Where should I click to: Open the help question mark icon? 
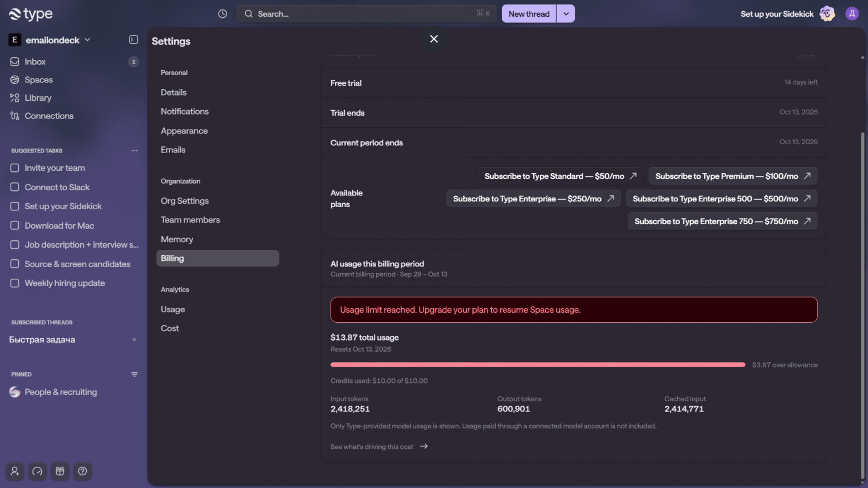click(82, 472)
